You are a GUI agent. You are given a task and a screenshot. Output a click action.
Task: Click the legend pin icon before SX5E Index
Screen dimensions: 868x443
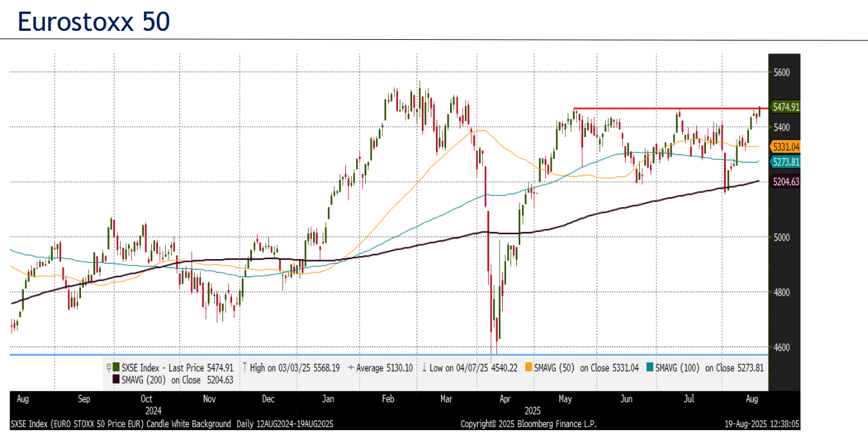108,368
